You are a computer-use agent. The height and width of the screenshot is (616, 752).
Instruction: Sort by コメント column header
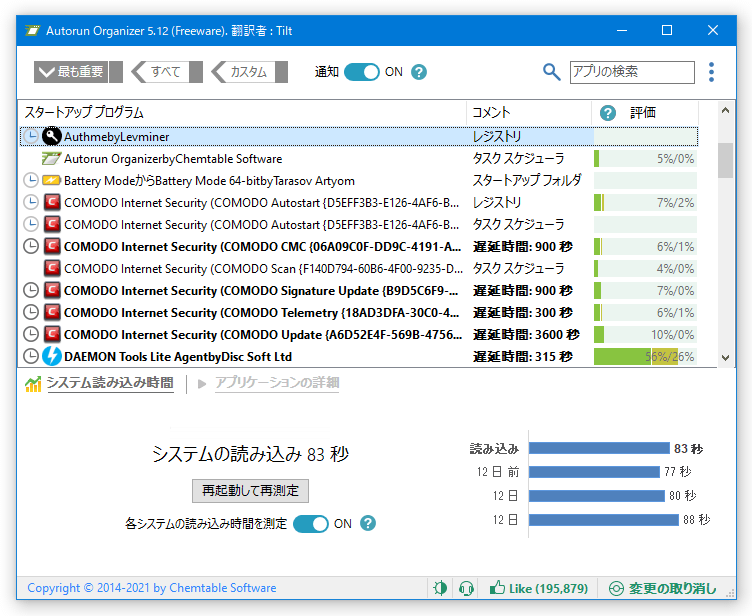pos(529,113)
